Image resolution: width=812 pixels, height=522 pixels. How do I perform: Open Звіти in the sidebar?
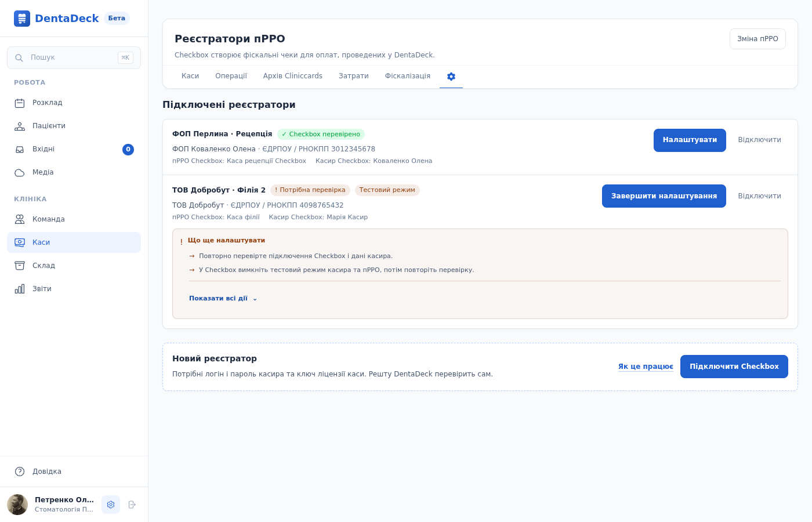pyautogui.click(x=74, y=289)
